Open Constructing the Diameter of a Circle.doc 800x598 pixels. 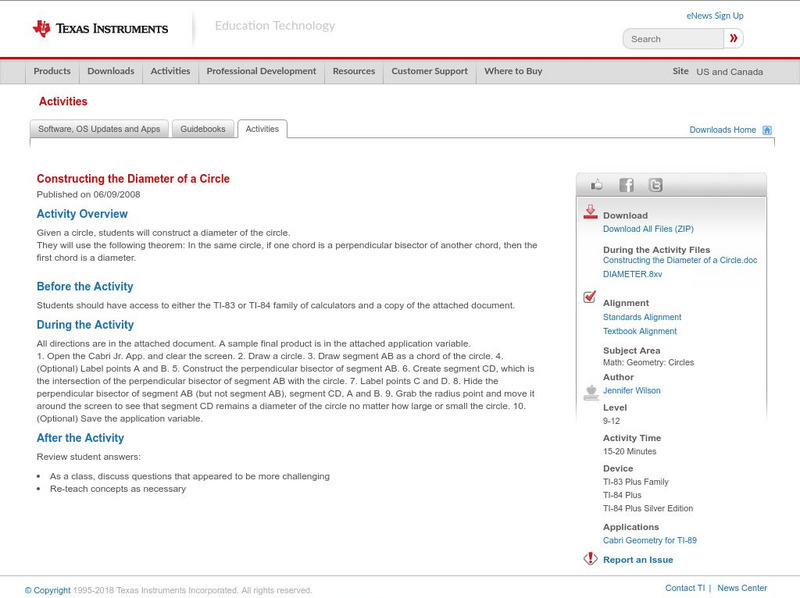680,260
